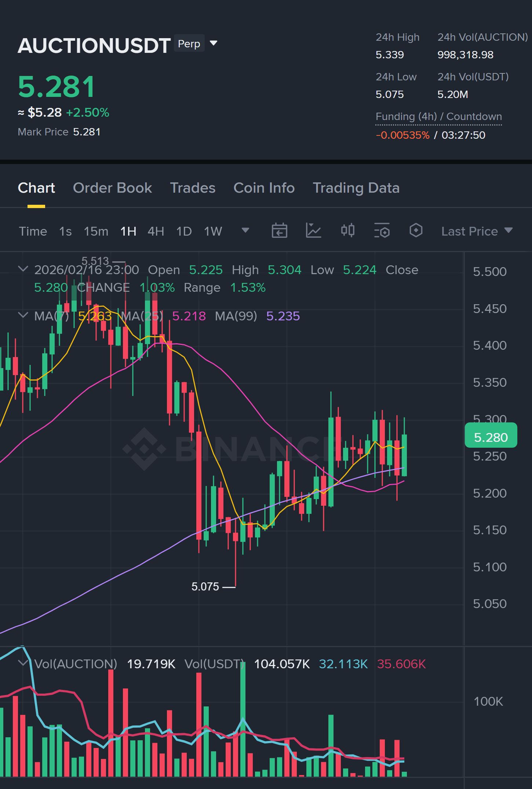Select the 1D interval
The image size is (532, 789).
184,231
